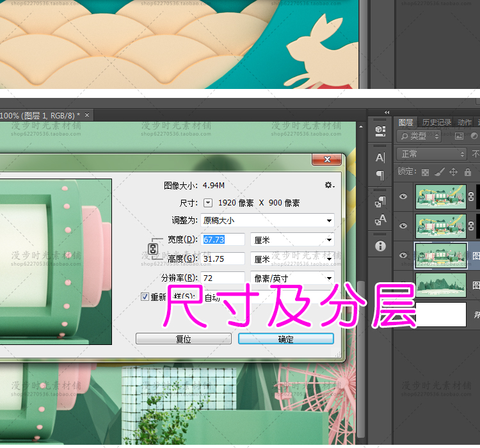Click the constrain proportions chain link icon
480x448 pixels.
click(154, 249)
